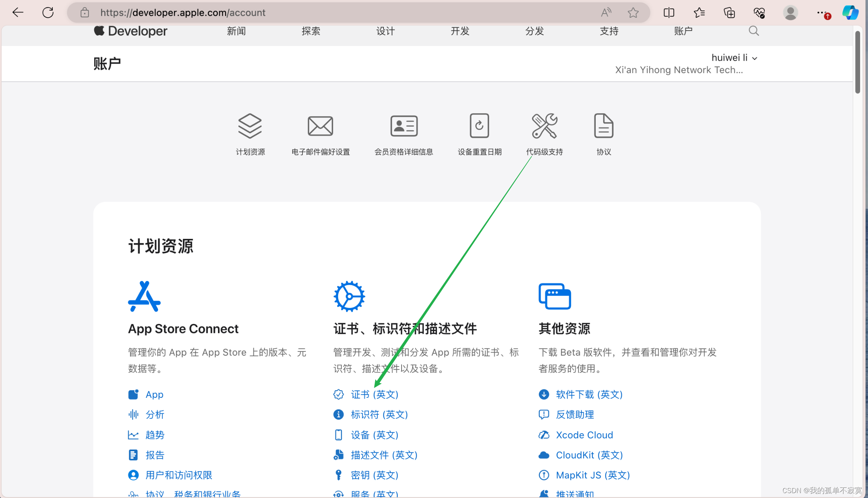This screenshot has width=868, height=498.
Task: Open the 账户 navigation menu item
Action: 684,31
